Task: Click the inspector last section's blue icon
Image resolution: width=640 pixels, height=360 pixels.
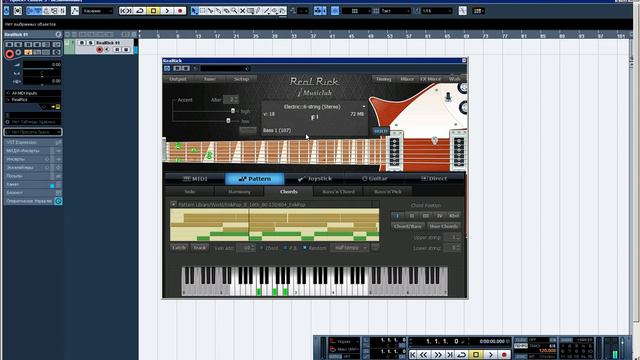Action: coord(58,201)
